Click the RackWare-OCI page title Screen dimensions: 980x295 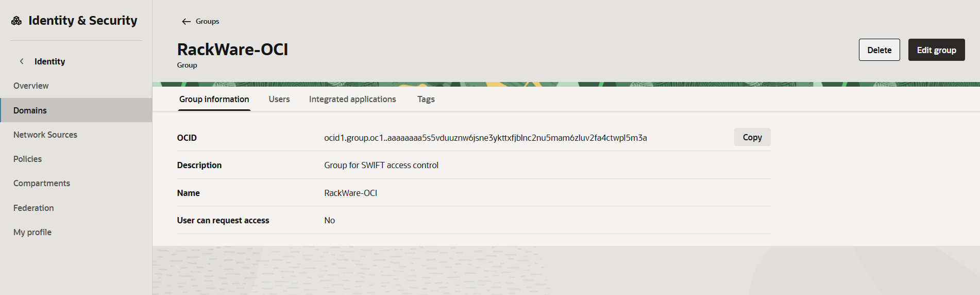coord(232,50)
